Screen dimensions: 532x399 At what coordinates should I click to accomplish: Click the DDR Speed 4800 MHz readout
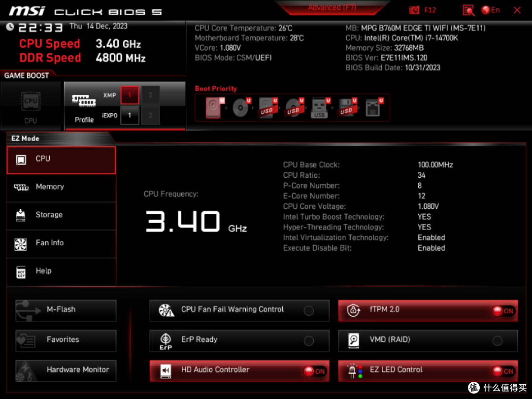click(x=82, y=58)
